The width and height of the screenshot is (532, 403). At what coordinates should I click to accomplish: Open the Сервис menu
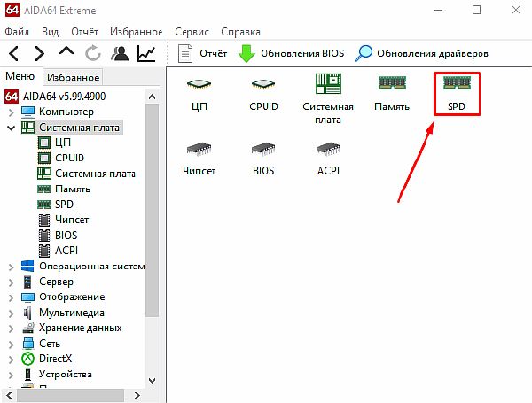pyautogui.click(x=192, y=32)
